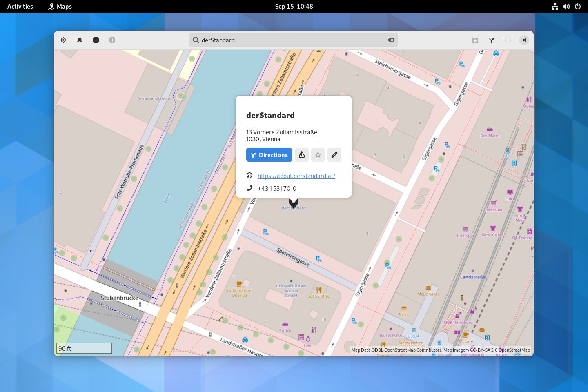The height and width of the screenshot is (392, 588).
Task: Click the SUESS KIND restaurant icon
Action: pos(319,290)
